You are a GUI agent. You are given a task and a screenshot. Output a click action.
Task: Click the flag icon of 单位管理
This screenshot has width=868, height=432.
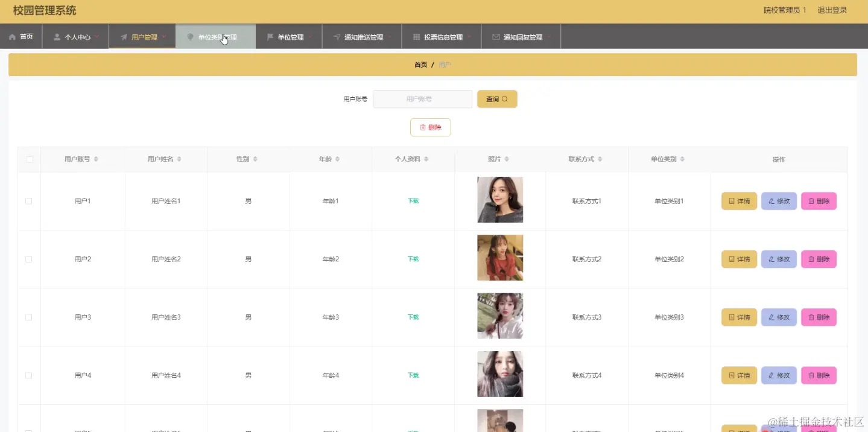point(270,37)
